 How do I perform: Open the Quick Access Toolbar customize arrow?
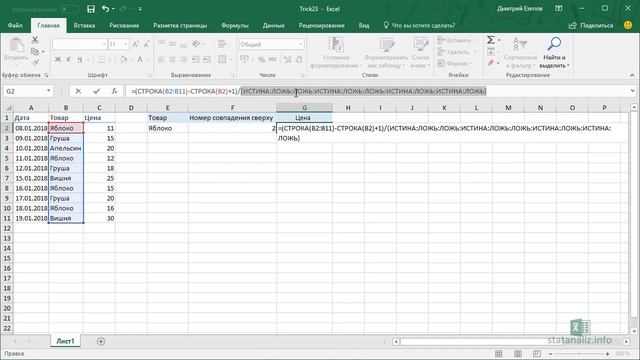click(140, 9)
